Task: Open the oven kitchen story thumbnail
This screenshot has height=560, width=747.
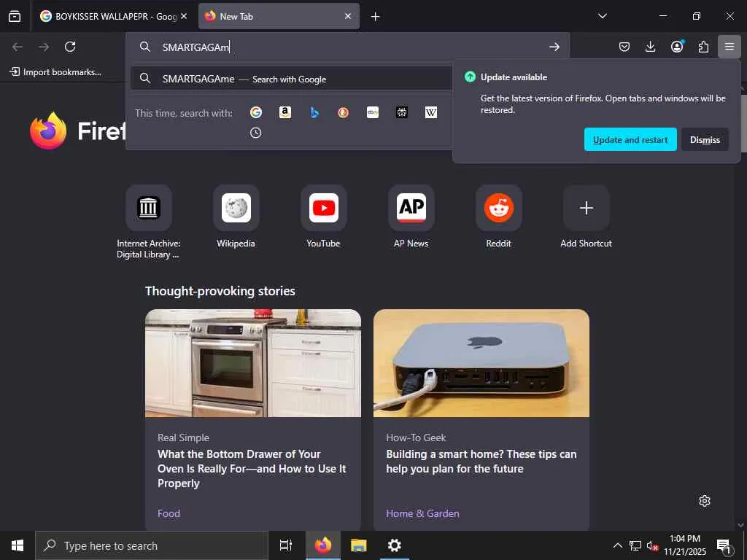Action: point(253,363)
